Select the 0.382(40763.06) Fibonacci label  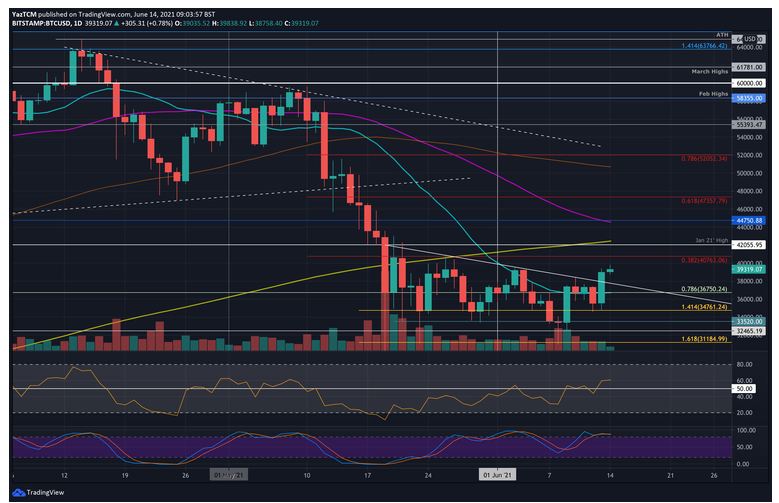pyautogui.click(x=704, y=259)
